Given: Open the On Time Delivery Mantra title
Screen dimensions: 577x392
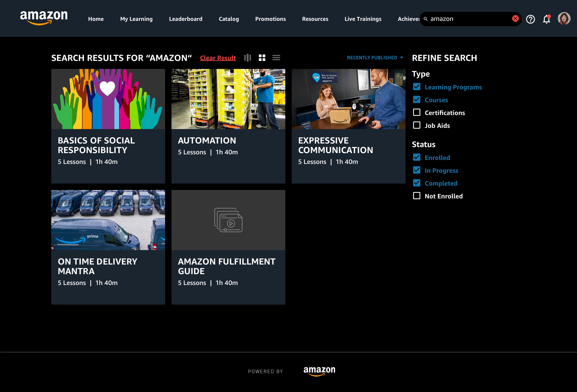Looking at the screenshot, I should (97, 266).
